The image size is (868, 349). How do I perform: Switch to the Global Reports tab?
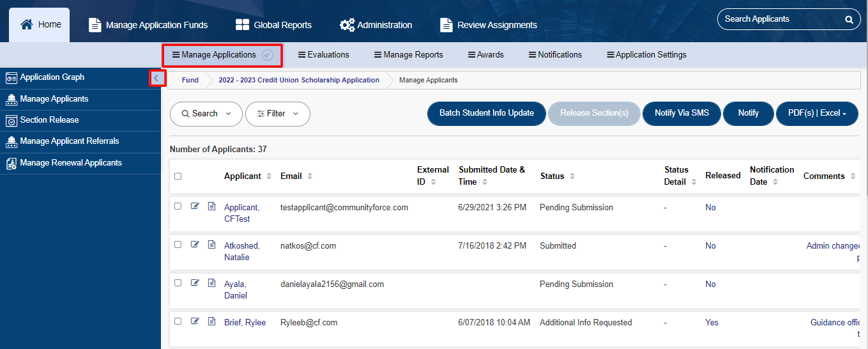273,25
